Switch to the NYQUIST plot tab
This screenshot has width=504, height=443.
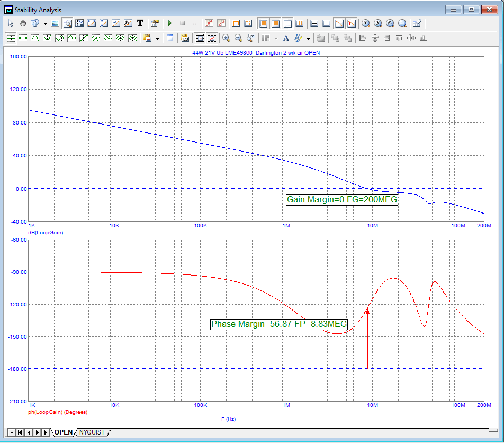coord(92,432)
